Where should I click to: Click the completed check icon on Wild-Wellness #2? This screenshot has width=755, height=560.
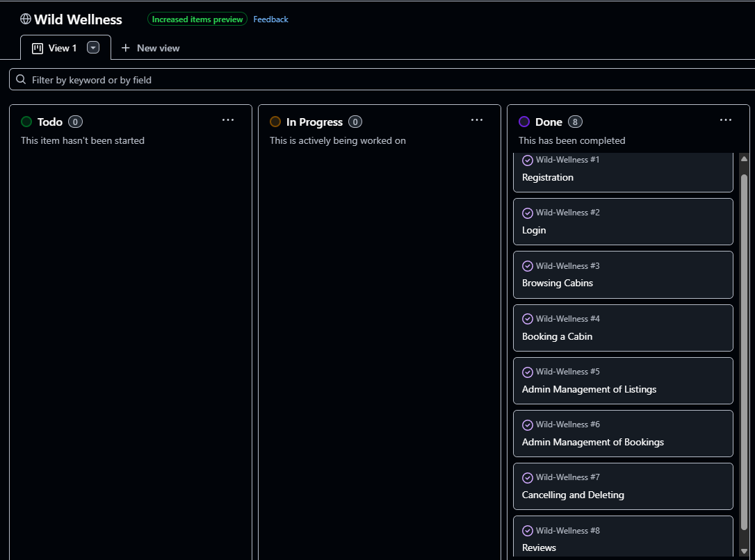click(528, 213)
